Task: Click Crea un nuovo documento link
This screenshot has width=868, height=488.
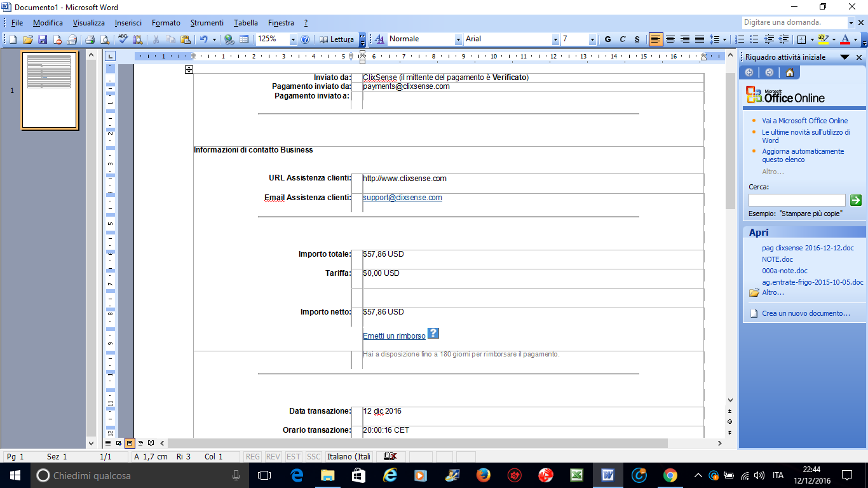Action: pyautogui.click(x=806, y=313)
